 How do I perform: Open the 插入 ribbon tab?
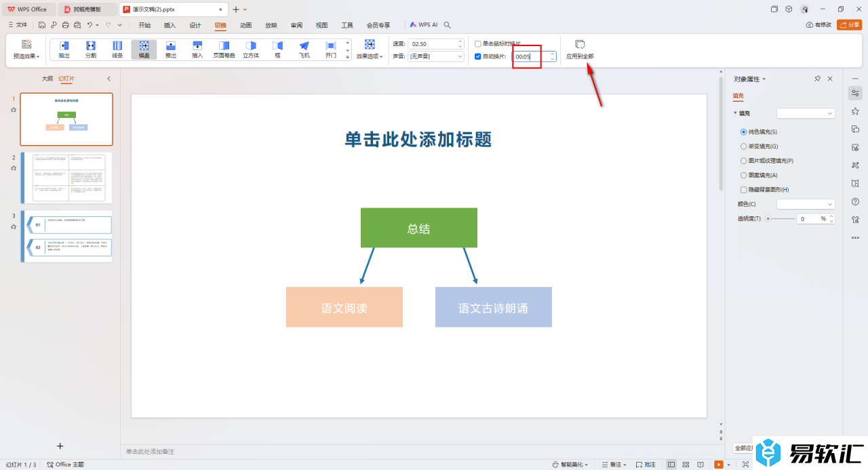pos(170,25)
